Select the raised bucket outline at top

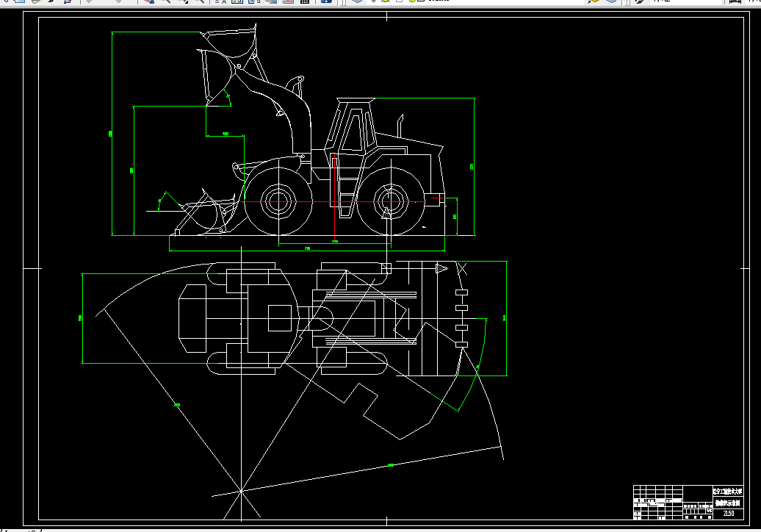coord(228,40)
